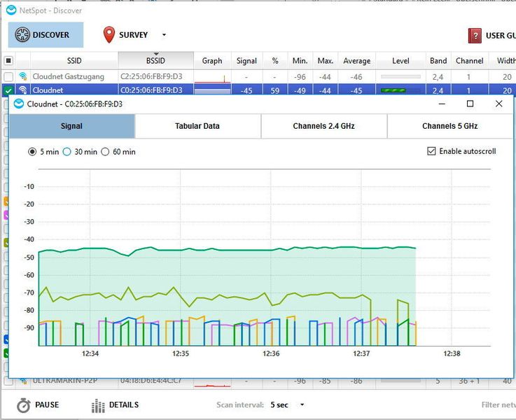
Task: Click the Signal column header
Action: point(246,61)
